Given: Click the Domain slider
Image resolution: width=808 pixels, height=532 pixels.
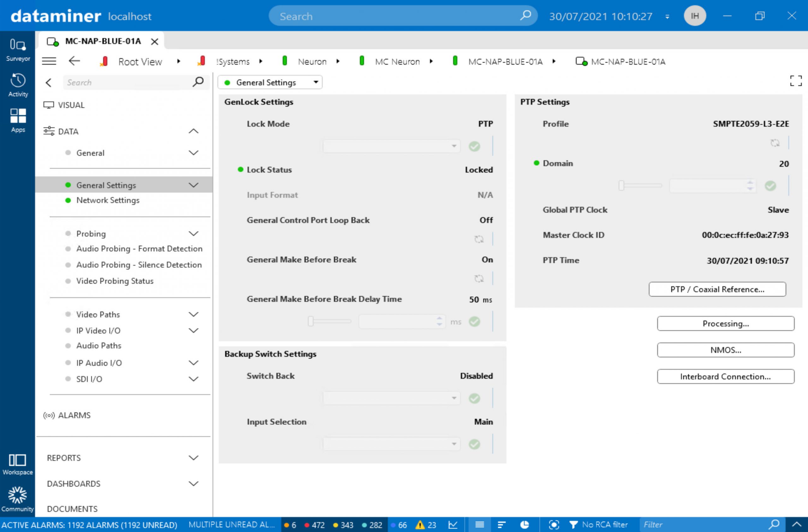Looking at the screenshot, I should pyautogui.click(x=640, y=186).
